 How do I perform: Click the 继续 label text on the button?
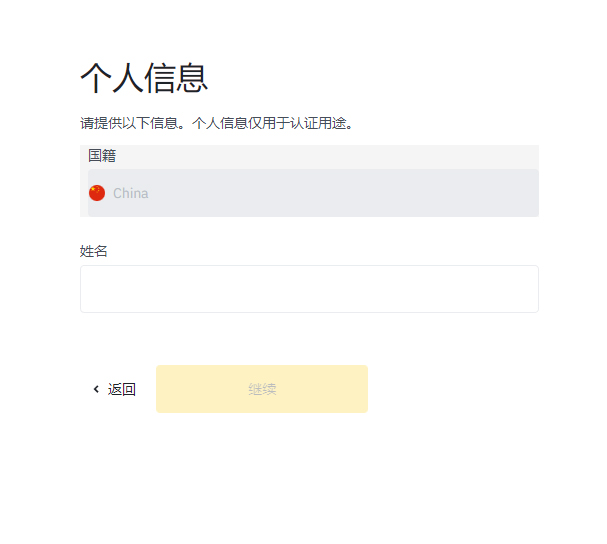click(262, 389)
